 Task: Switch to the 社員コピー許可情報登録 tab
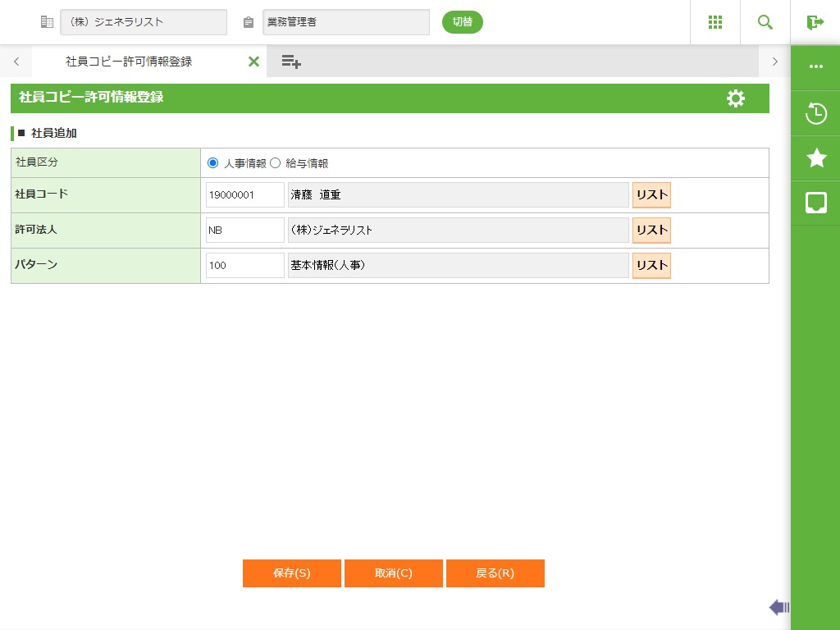[x=129, y=62]
